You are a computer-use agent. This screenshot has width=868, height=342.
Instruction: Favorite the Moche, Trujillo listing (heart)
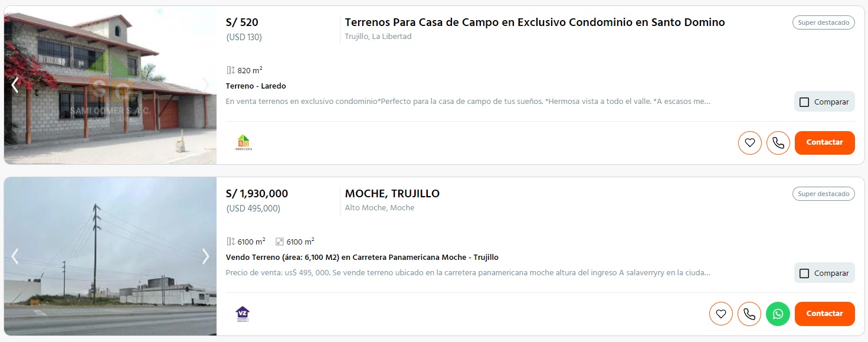click(720, 314)
